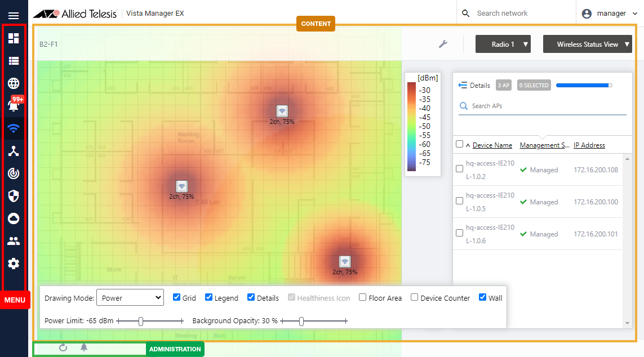This screenshot has width=644, height=357.
Task: Enable the Floor Area checkbox
Action: pyautogui.click(x=363, y=297)
